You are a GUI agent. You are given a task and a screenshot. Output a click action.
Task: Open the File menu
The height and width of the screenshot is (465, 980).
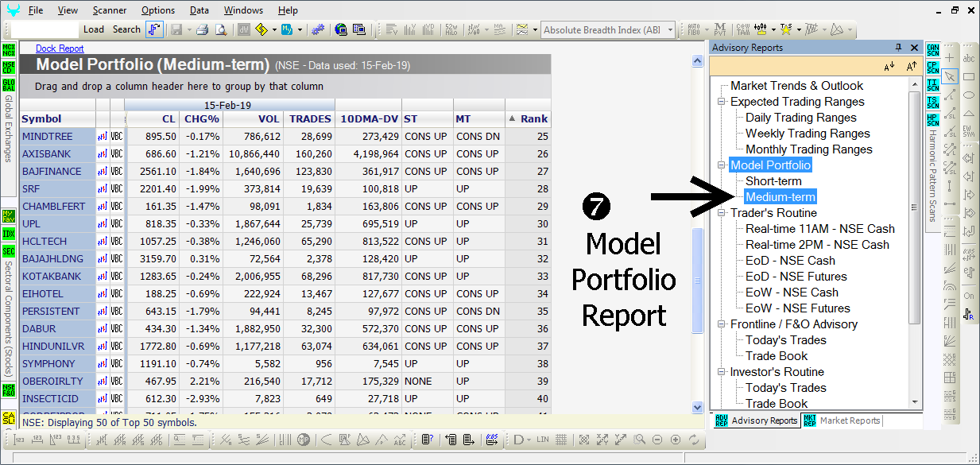(x=36, y=10)
